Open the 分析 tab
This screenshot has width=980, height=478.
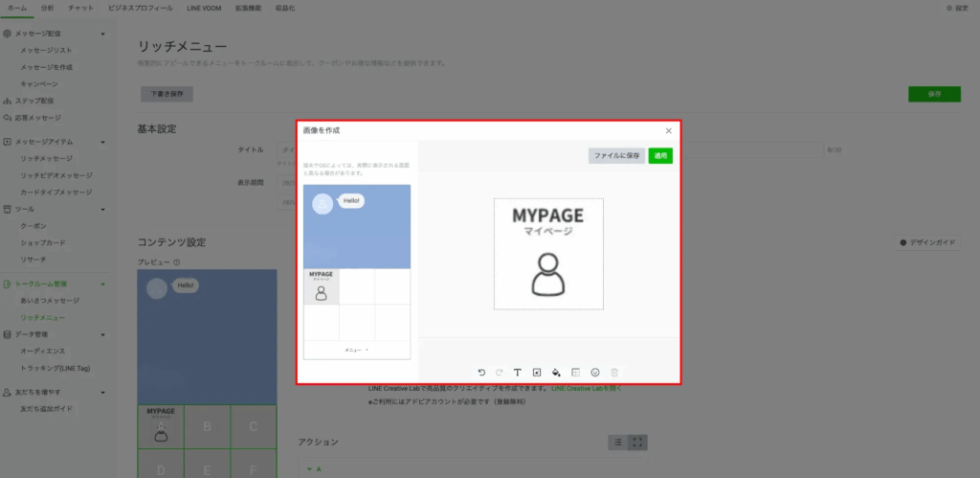pos(48,8)
